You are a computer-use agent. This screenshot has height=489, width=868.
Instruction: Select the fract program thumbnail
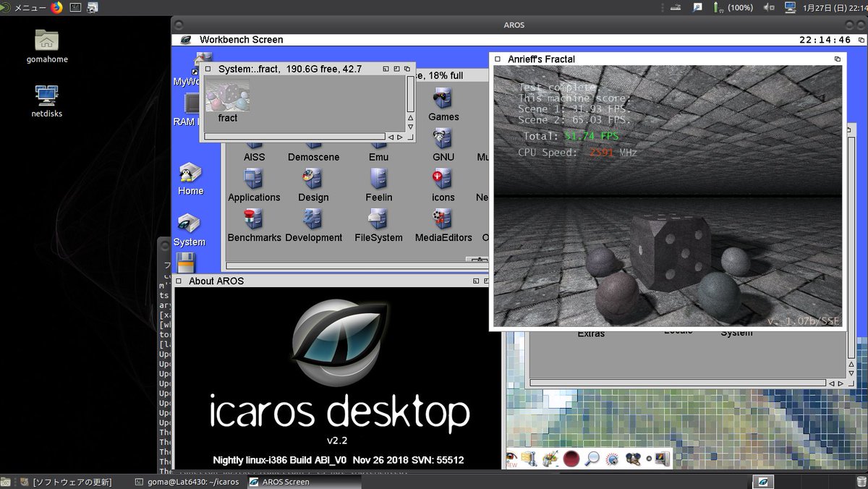(x=227, y=95)
